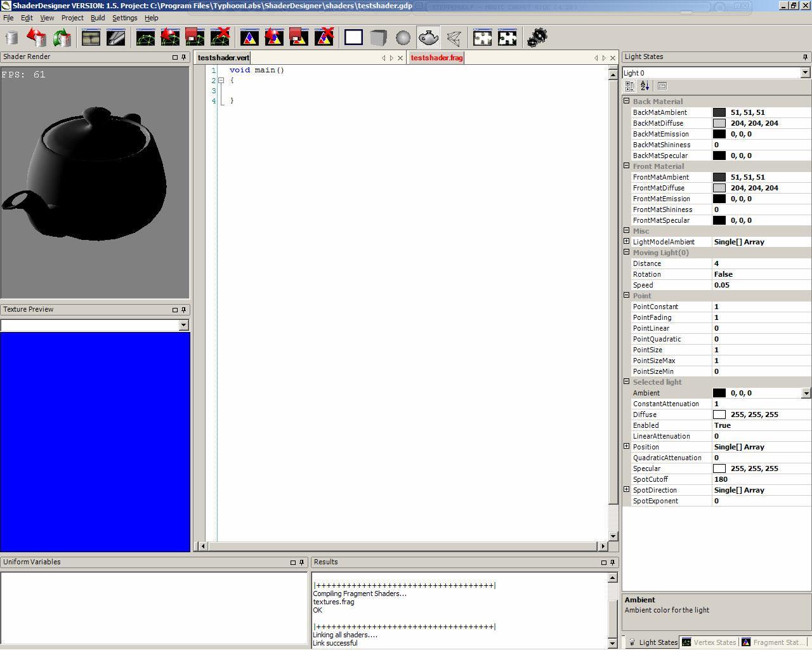This screenshot has width=812, height=650.
Task: Pin the Uniform Variables panel
Action: pyautogui.click(x=302, y=562)
